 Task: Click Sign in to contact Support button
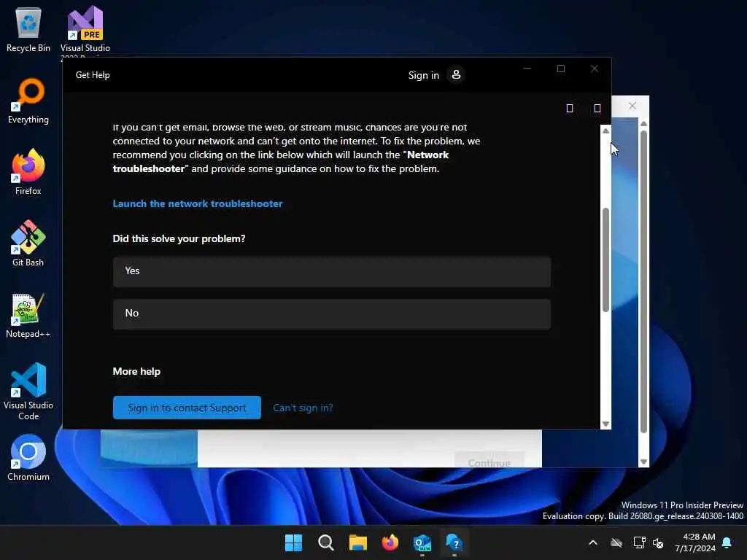click(187, 408)
